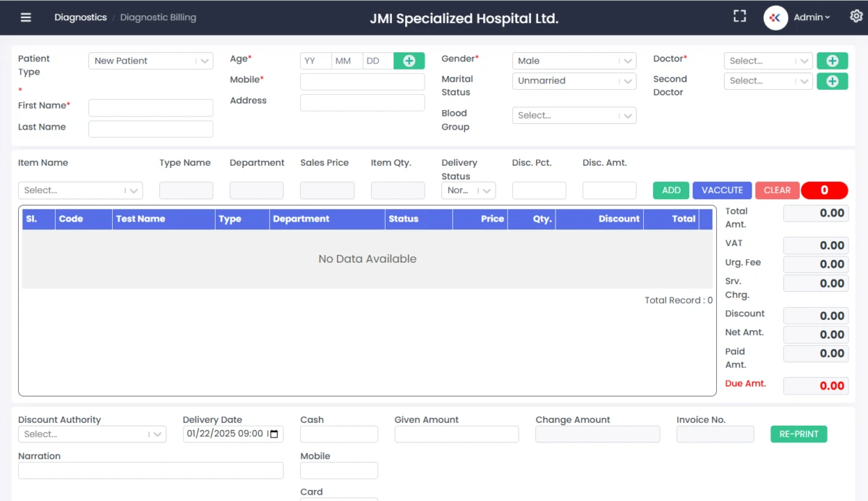Sort table by Test Name column header
Image resolution: width=868 pixels, height=501 pixels.
[x=140, y=219]
